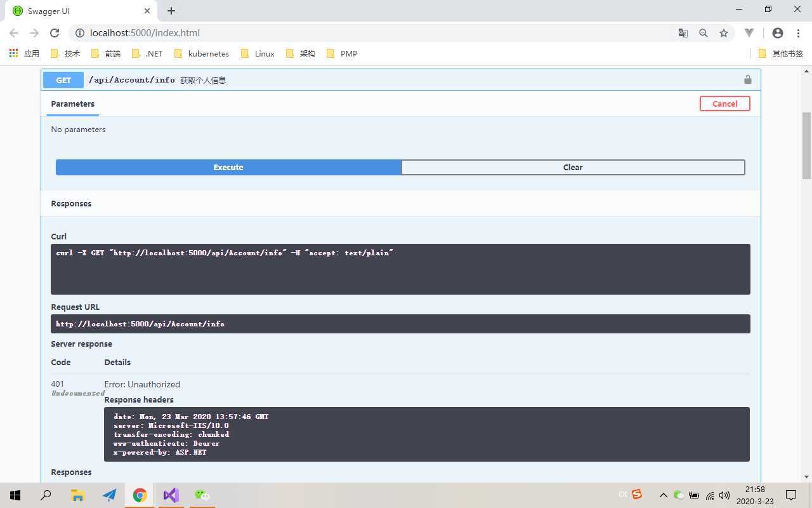812x508 pixels.
Task: Show hidden system tray icons
Action: 663,495
